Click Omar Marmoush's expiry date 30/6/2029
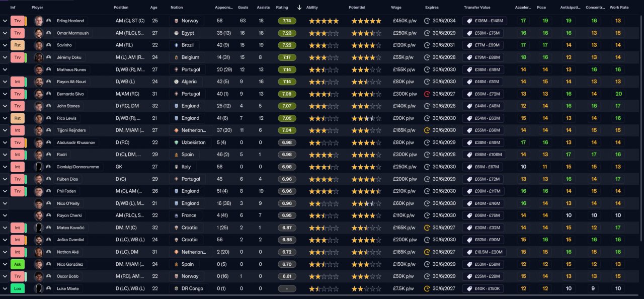This screenshot has height=299, width=644. (444, 33)
